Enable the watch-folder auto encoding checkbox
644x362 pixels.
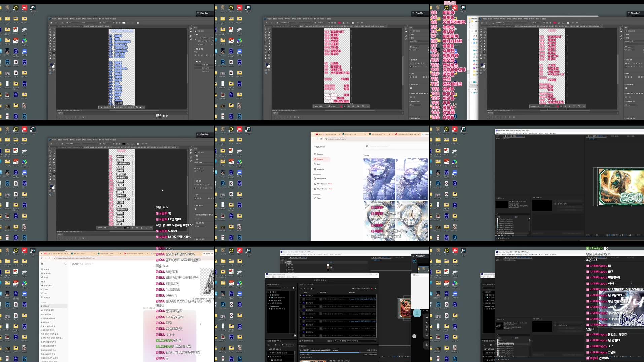pos(353,289)
